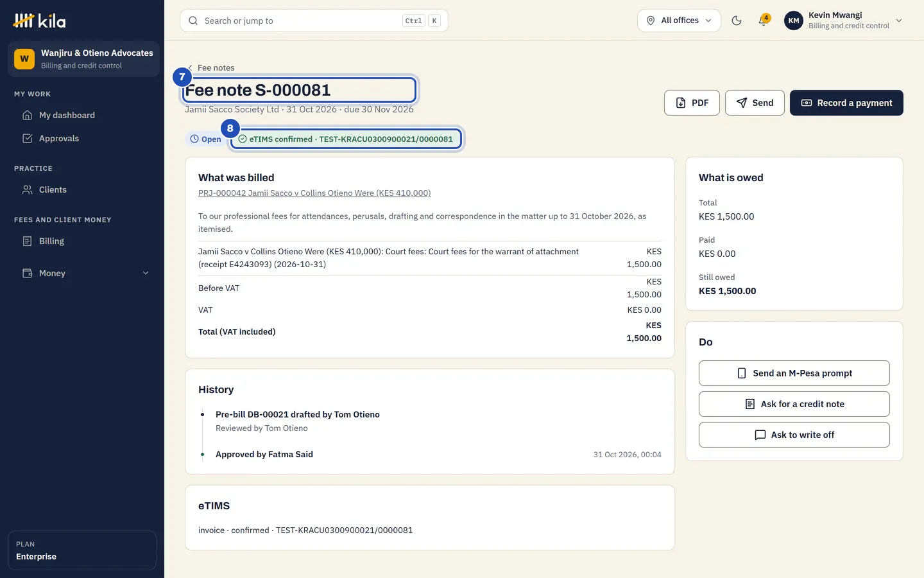Click Pre-bill DB-00021 history entry
924x578 pixels.
[x=298, y=414]
